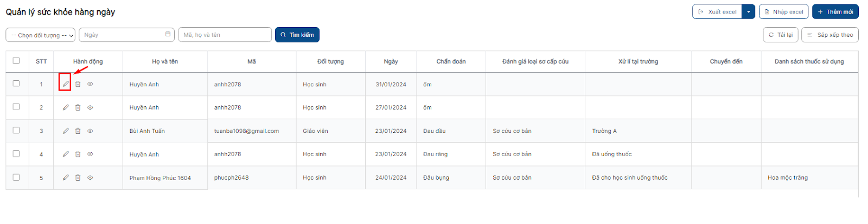Click the edit pencil for Phạm Hồng Phúc 1604
This screenshot has width=868, height=224.
point(65,177)
